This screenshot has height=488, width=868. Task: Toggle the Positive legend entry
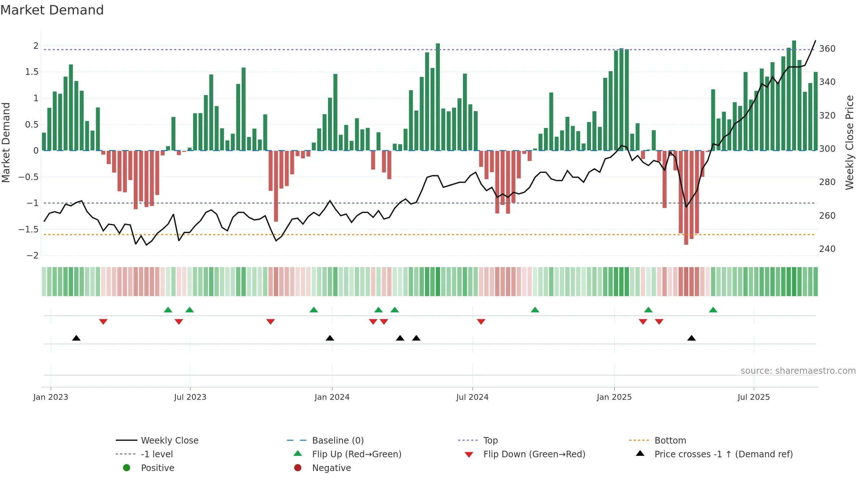(148, 468)
